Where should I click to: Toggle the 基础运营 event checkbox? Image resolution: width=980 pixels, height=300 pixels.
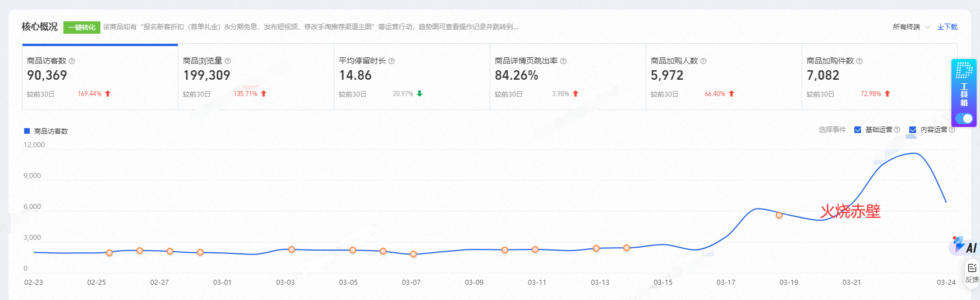click(x=858, y=130)
